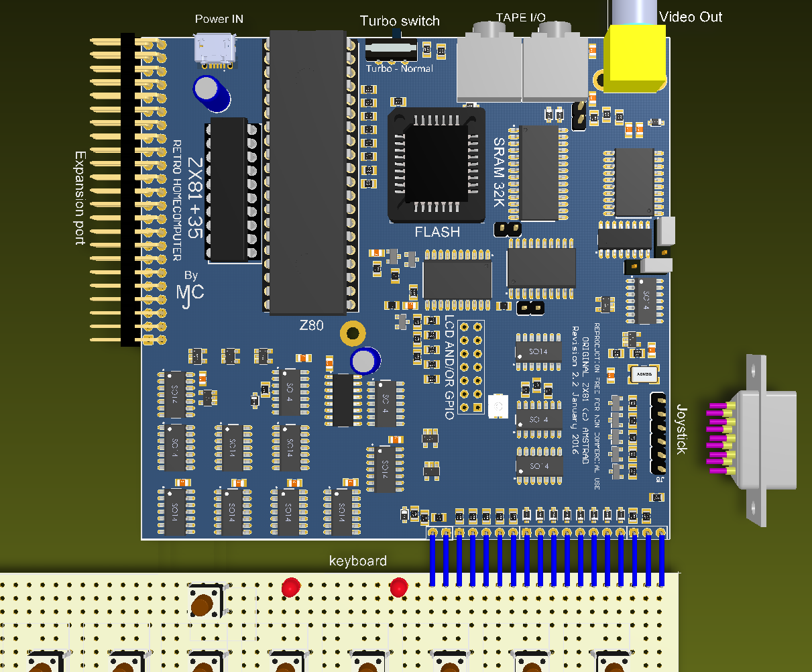Select the Expansion port pin header
The height and width of the screenshot is (672, 812).
pos(128,190)
